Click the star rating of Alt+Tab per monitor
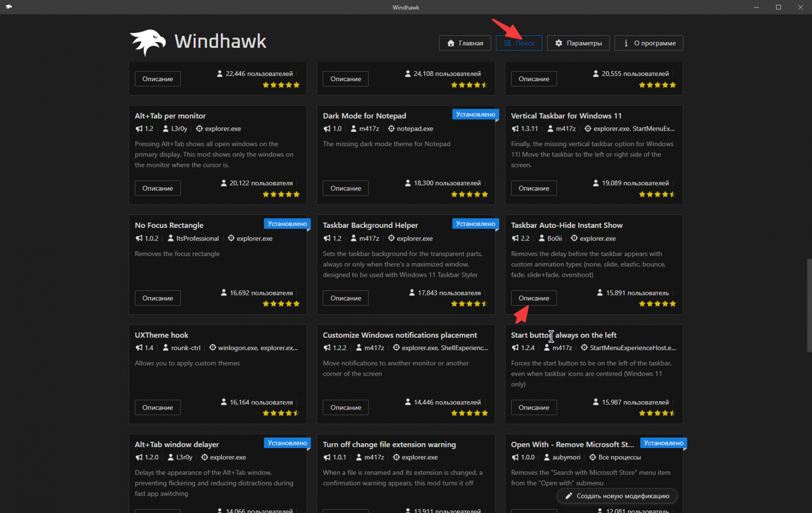The width and height of the screenshot is (812, 513). coord(281,194)
